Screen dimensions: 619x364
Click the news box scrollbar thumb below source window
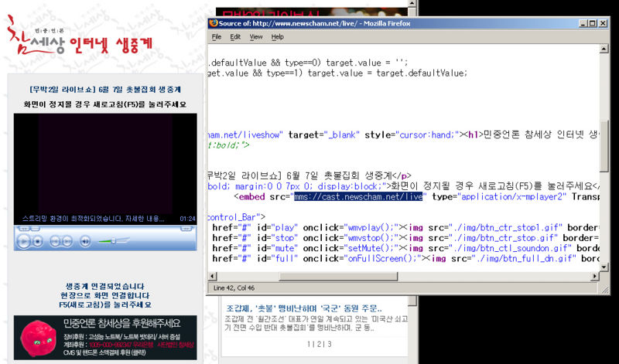pyautogui.click(x=412, y=301)
